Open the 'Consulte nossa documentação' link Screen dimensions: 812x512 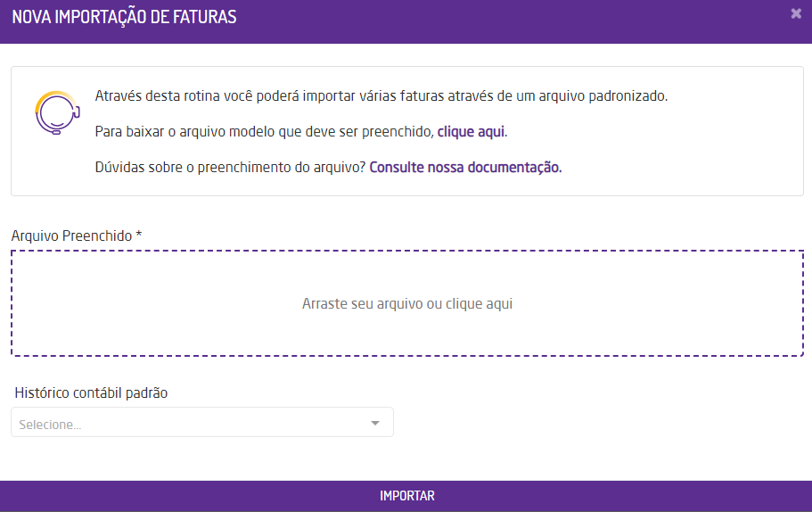pos(465,167)
